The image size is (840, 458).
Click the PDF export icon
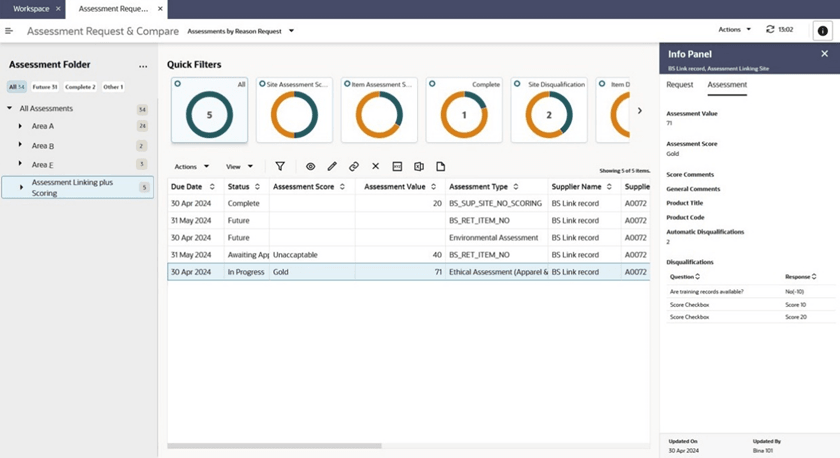click(397, 167)
